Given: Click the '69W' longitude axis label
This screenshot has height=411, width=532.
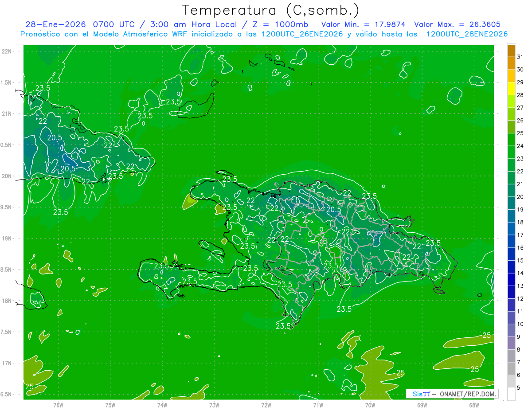Looking at the screenshot, I should [x=422, y=405].
